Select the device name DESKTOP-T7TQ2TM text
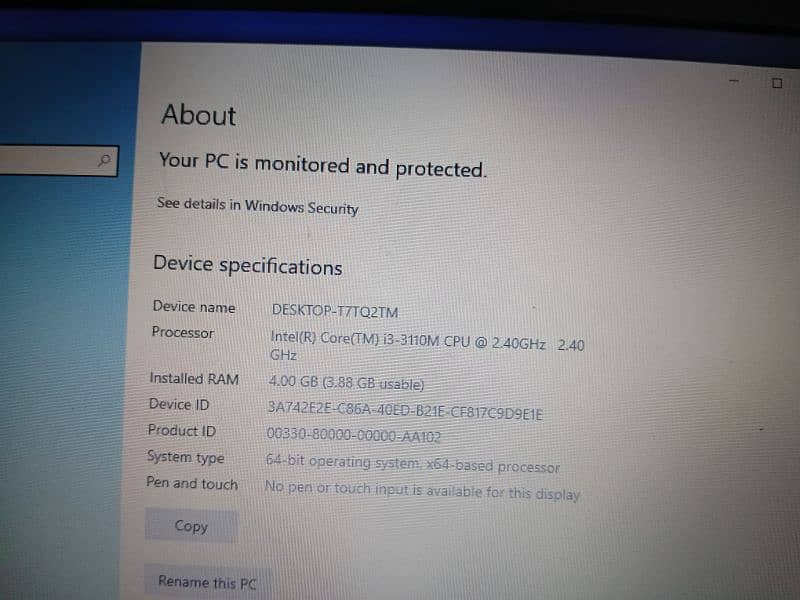The width and height of the screenshot is (800, 600). pyautogui.click(x=335, y=311)
